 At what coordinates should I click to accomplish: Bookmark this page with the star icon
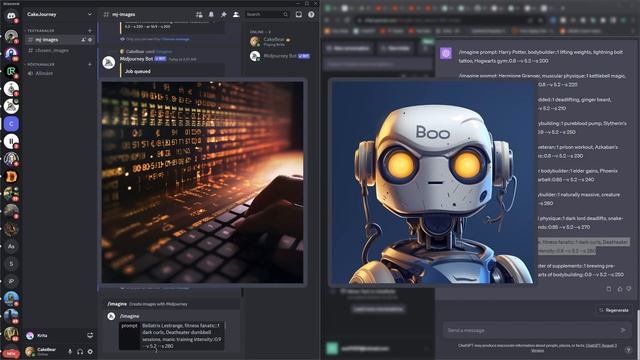[x=541, y=20]
